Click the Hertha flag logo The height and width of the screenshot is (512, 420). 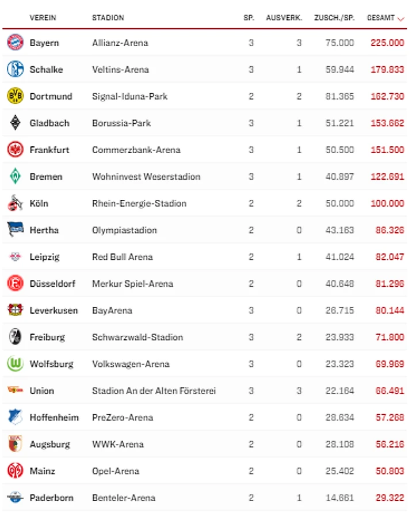pos(15,230)
